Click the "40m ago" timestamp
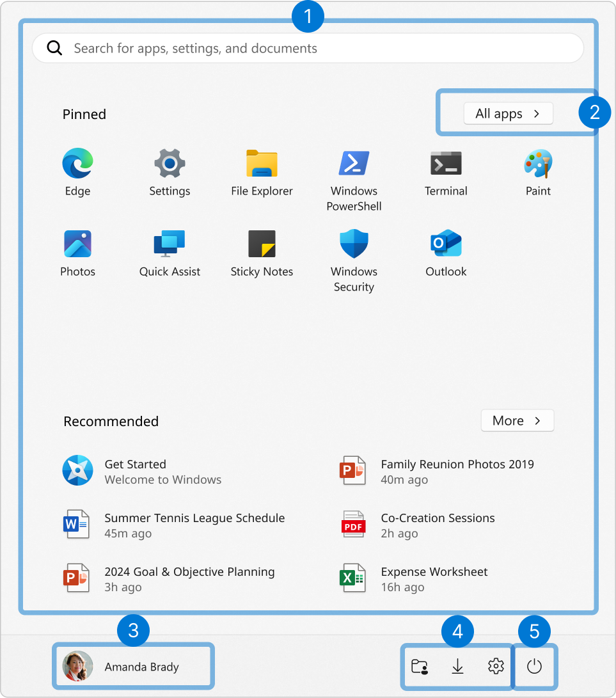The width and height of the screenshot is (616, 698). 404,480
